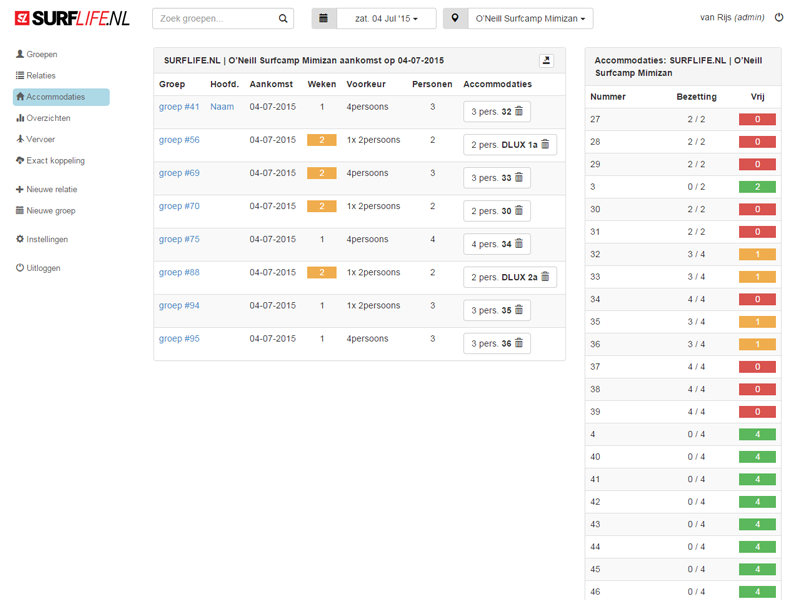Remove accommodation 30 via trash icon
Image resolution: width=800 pixels, height=600 pixels.
point(519,211)
